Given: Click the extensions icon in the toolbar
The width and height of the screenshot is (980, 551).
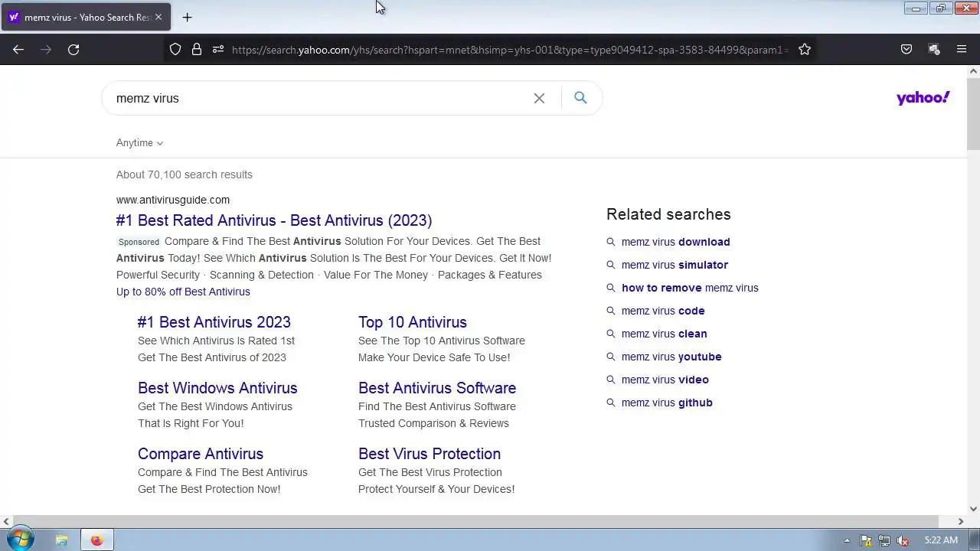Looking at the screenshot, I should (934, 49).
